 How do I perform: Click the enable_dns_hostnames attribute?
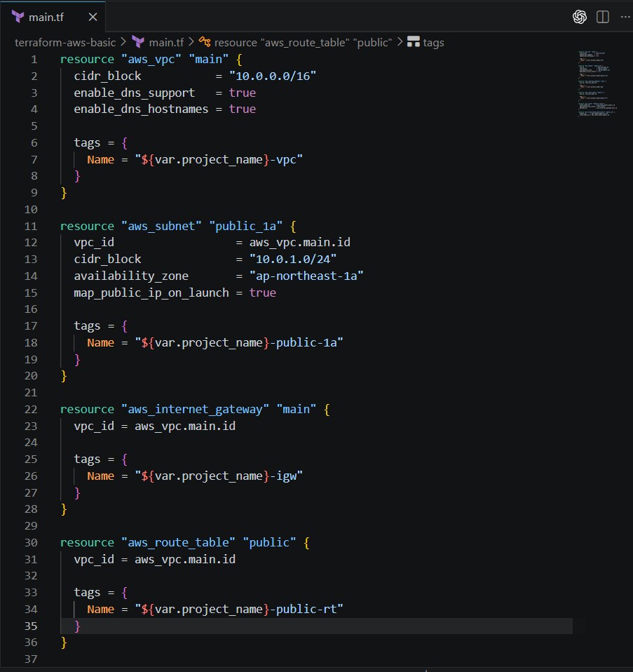141,109
